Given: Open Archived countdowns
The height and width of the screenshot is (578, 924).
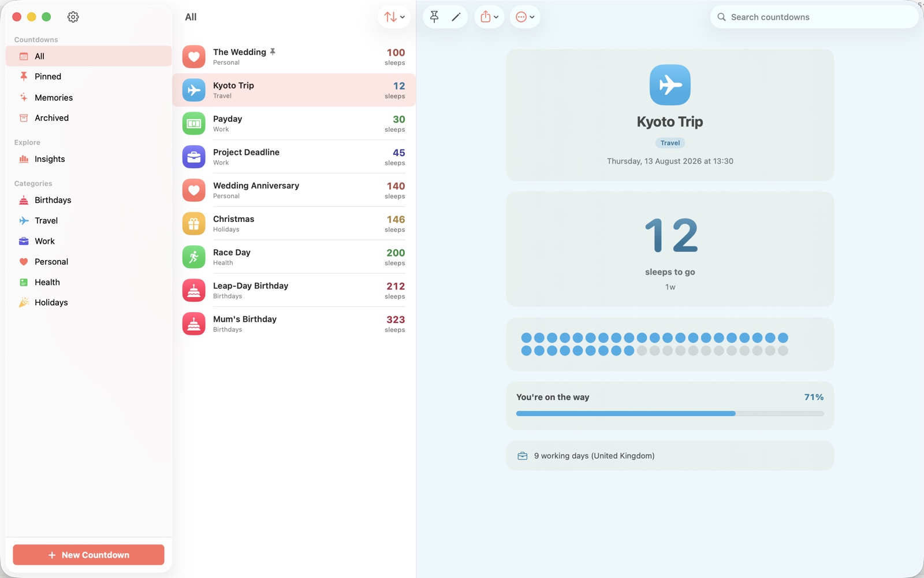Looking at the screenshot, I should pyautogui.click(x=89, y=118).
